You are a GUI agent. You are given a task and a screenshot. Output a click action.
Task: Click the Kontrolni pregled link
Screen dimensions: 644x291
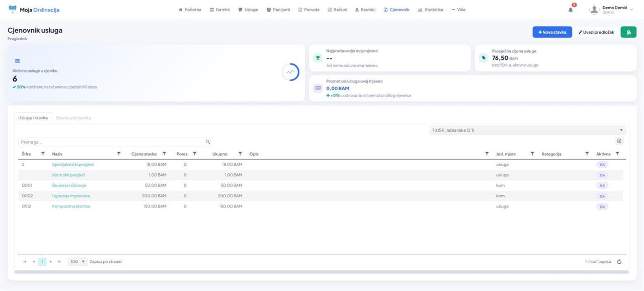pyautogui.click(x=68, y=175)
